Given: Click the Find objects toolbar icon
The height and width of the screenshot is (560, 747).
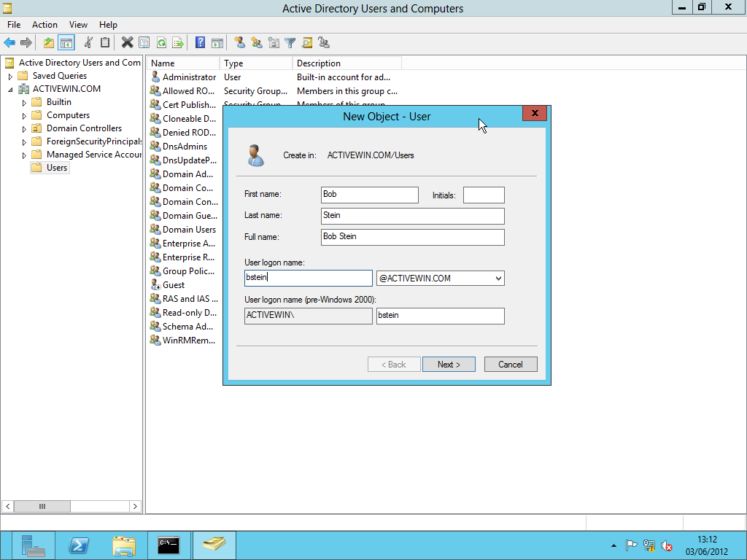Looking at the screenshot, I should [307, 43].
